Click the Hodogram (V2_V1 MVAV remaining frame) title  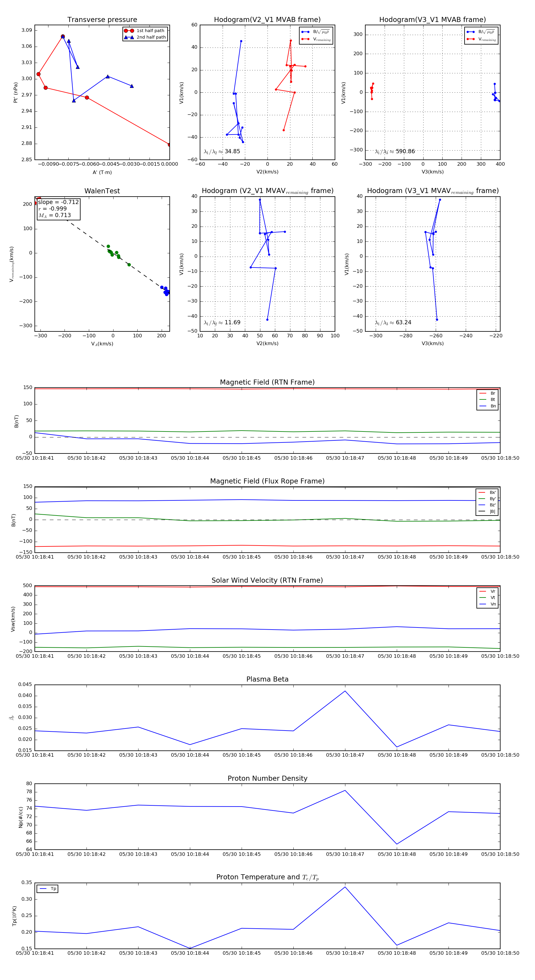tap(267, 191)
